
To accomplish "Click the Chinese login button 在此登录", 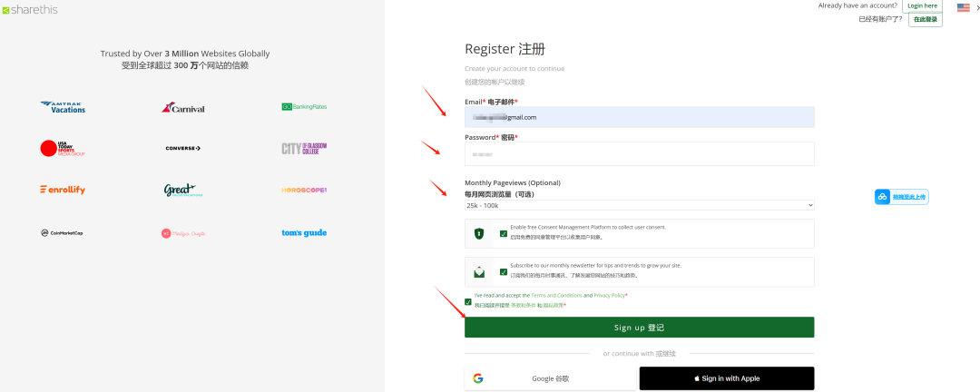I will click(x=926, y=19).
